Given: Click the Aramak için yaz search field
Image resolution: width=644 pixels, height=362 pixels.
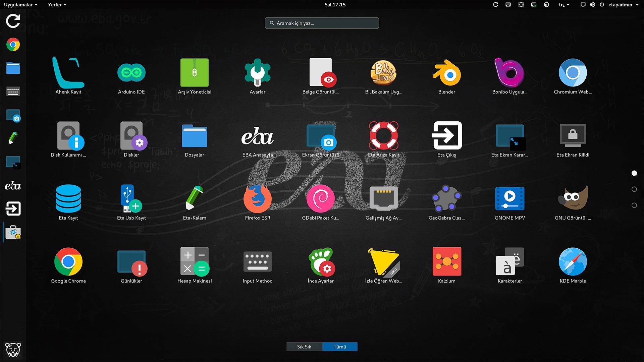Looking at the screenshot, I should click(x=322, y=23).
